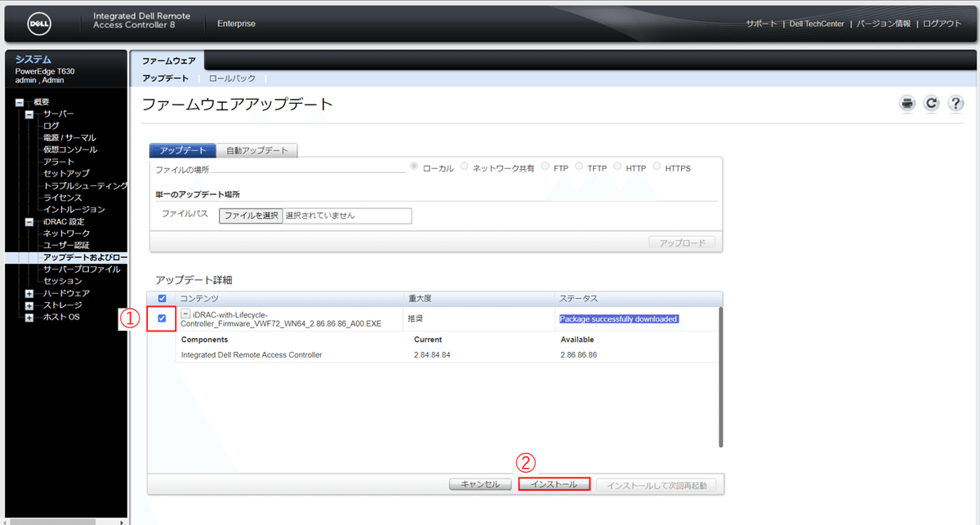Image resolution: width=980 pixels, height=525 pixels.
Task: Click the Dell logo icon
Action: click(x=41, y=24)
